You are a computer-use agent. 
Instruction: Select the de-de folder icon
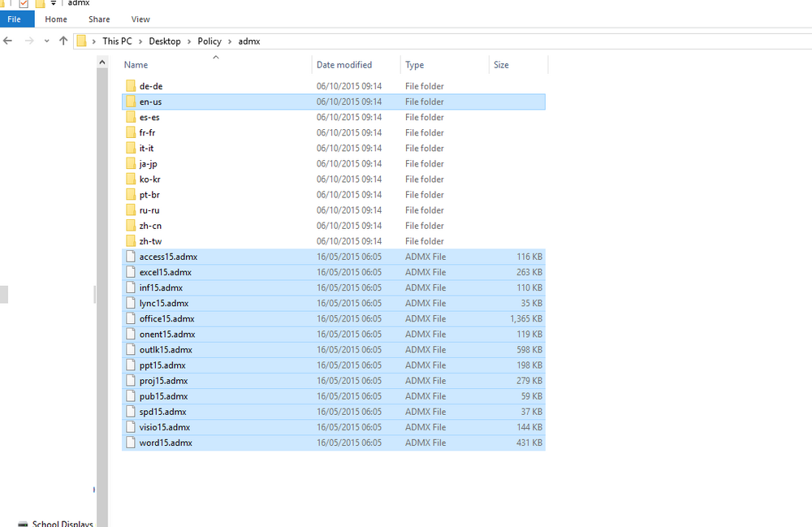click(x=131, y=86)
